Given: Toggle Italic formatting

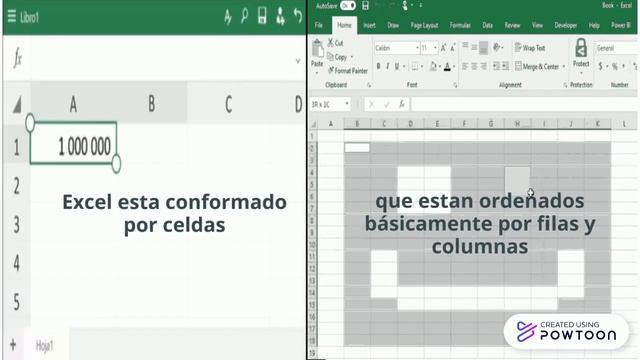Looking at the screenshot, I should [387, 66].
